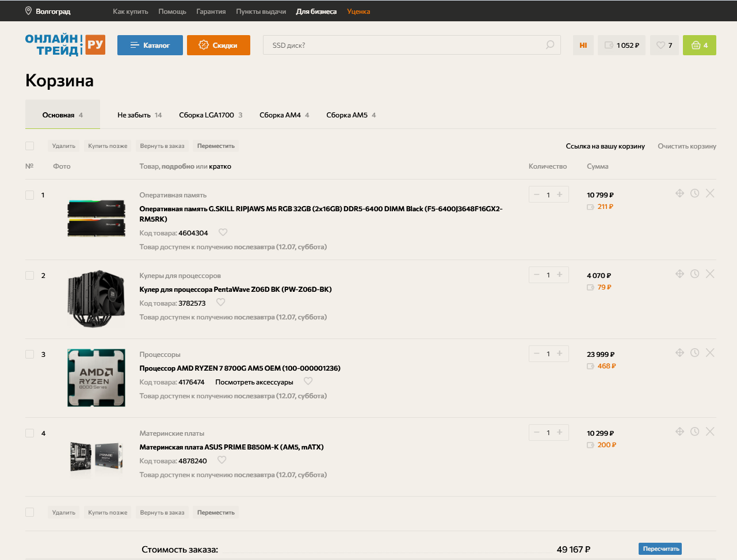Tick the select-all checkbox above the list
Viewport: 737px width, 560px height.
click(30, 146)
